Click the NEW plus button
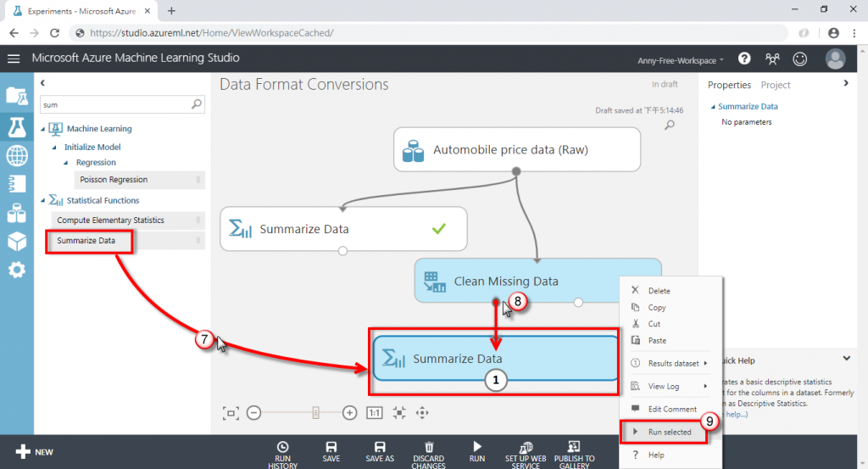868x469 pixels. click(34, 452)
